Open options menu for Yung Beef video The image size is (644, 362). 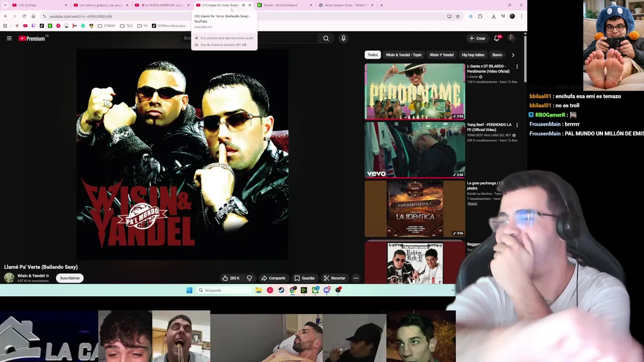pyautogui.click(x=517, y=125)
